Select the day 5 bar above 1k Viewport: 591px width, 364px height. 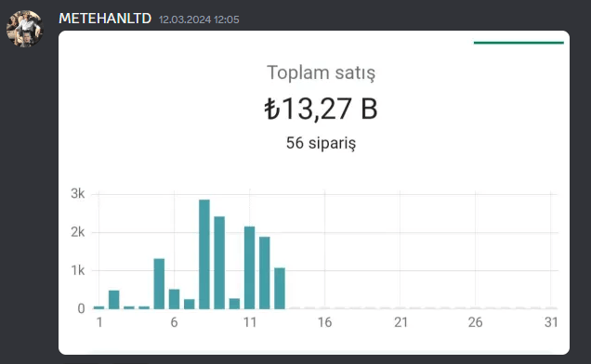[159, 284]
